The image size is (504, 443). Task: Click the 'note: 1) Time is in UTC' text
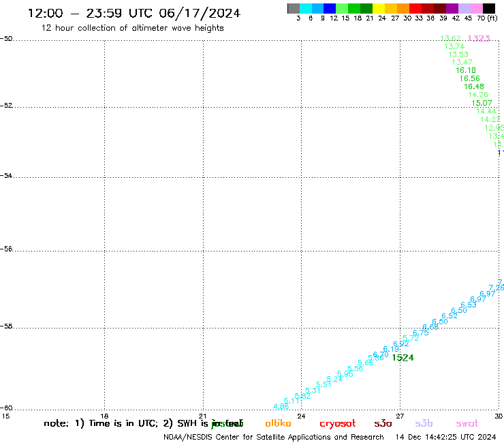[101, 423]
